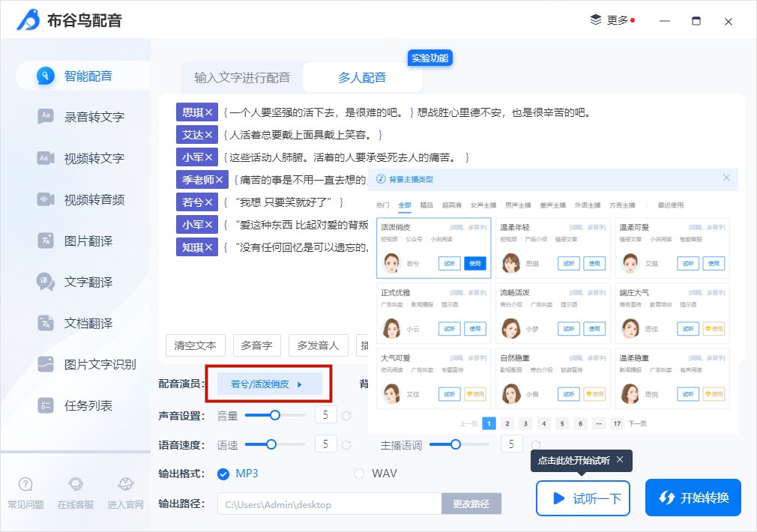Open 智能配音 in the sidebar
This screenshot has width=757, height=532.
pos(83,76)
